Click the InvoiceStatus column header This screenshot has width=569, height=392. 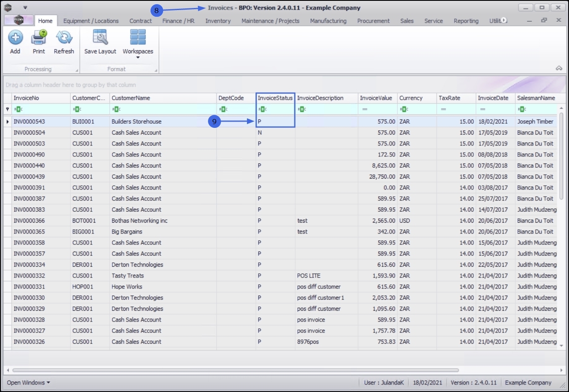[x=275, y=98]
